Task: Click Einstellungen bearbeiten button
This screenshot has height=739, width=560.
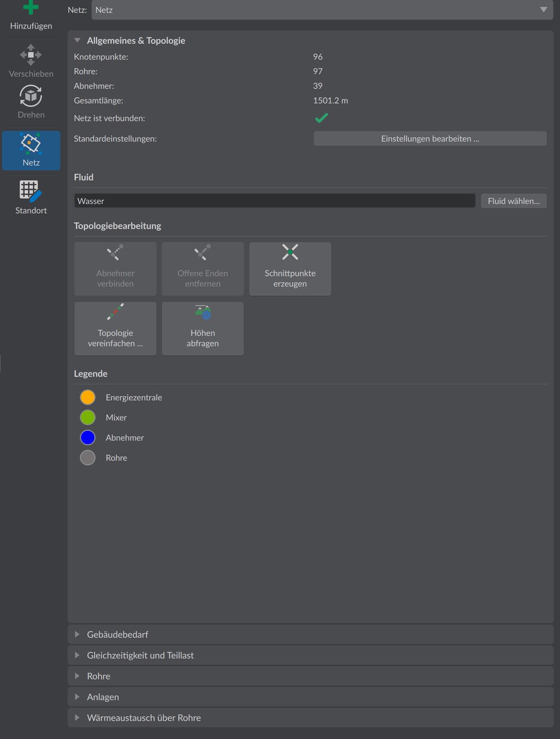Action: (430, 138)
